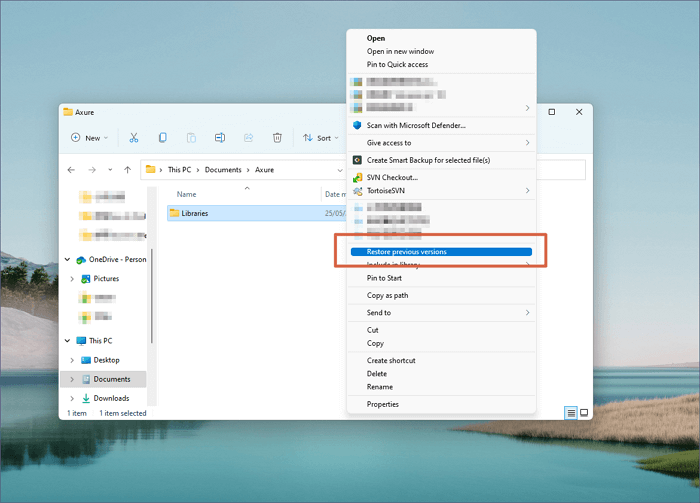This screenshot has width=700, height=503.
Task: Click the Name column header
Action: tap(186, 194)
